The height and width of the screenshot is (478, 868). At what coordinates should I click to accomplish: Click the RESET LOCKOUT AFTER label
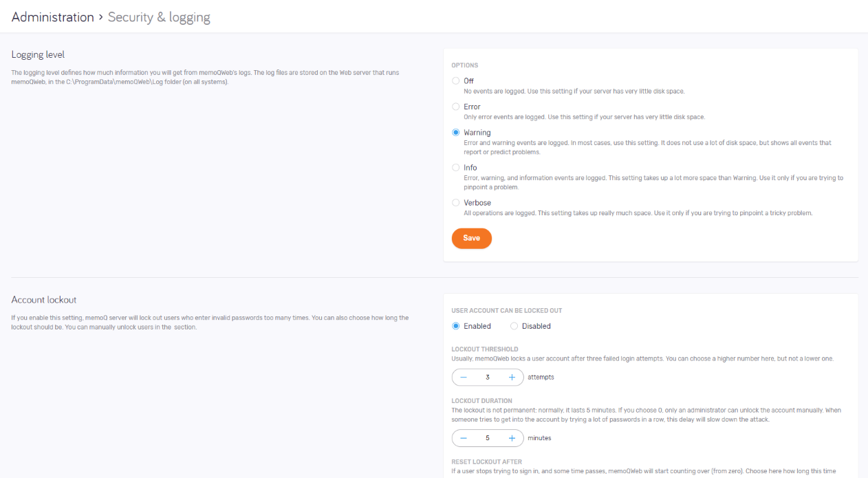486,461
